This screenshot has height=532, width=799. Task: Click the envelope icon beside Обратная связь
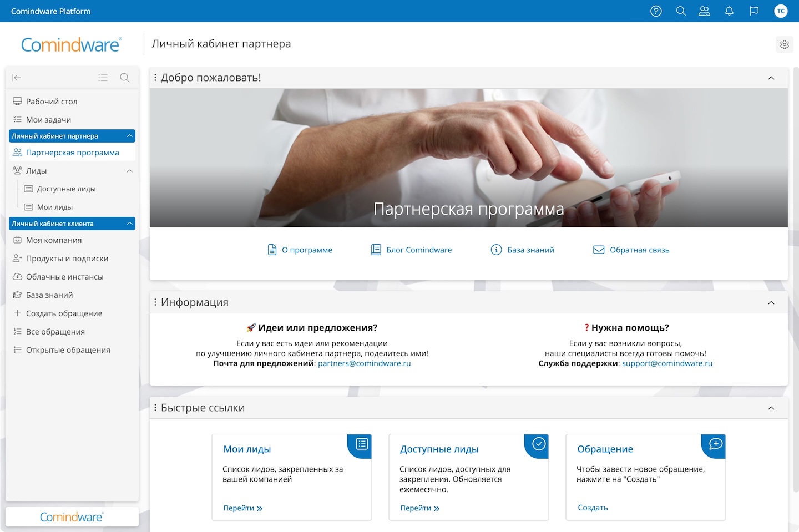[599, 250]
